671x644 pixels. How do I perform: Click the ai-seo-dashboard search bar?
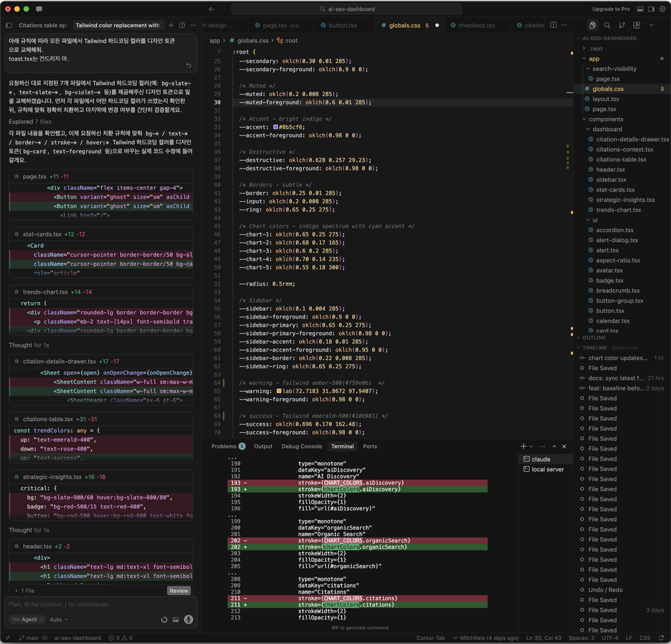coord(347,9)
